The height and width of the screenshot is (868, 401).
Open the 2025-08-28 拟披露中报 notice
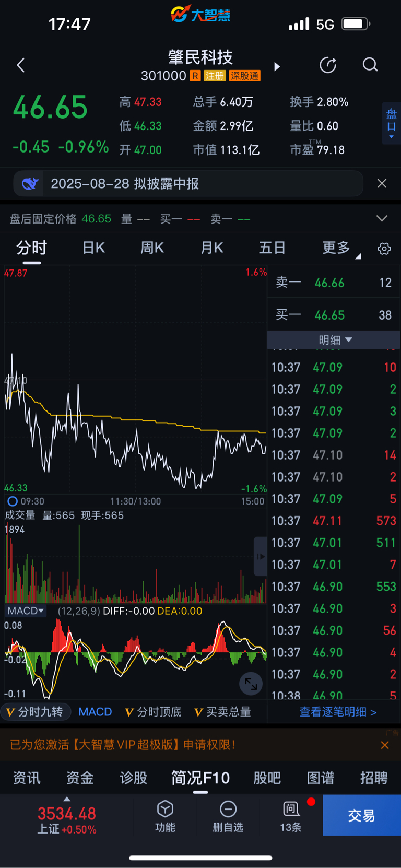125,184
